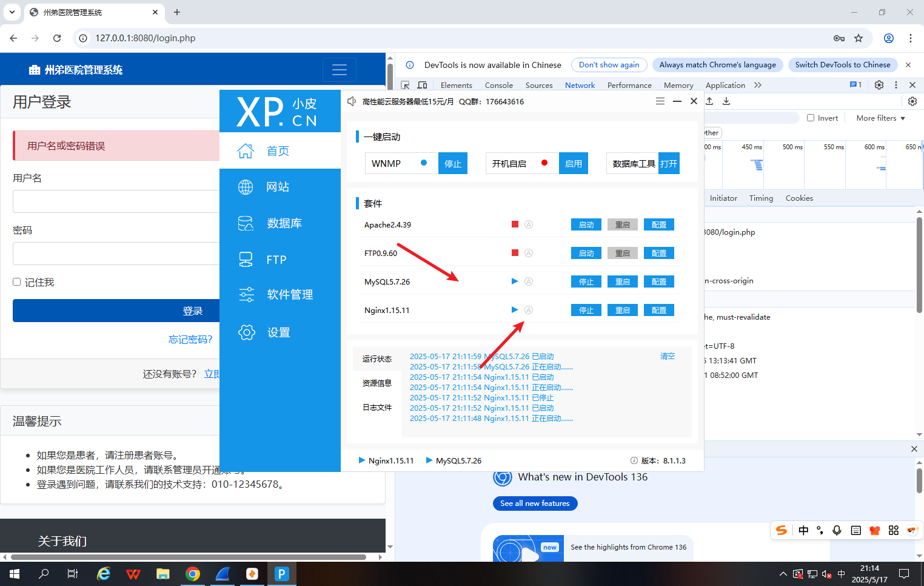Expand the More filters dropdown

[x=881, y=118]
